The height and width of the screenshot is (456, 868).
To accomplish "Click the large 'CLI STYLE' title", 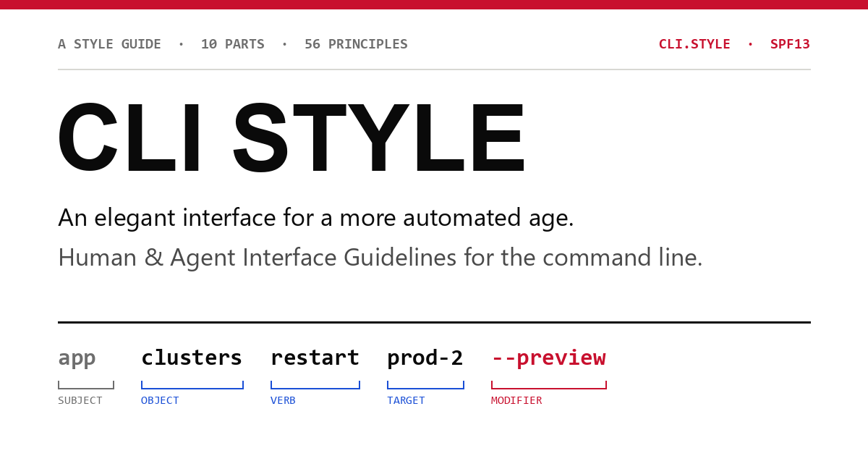I will click(292, 138).
